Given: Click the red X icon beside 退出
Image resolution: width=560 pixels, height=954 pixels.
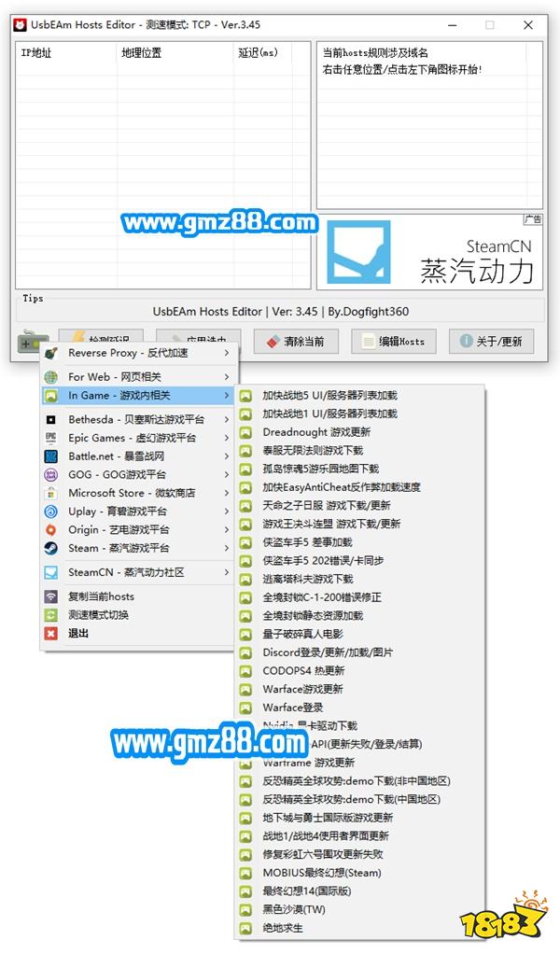Looking at the screenshot, I should (51, 634).
